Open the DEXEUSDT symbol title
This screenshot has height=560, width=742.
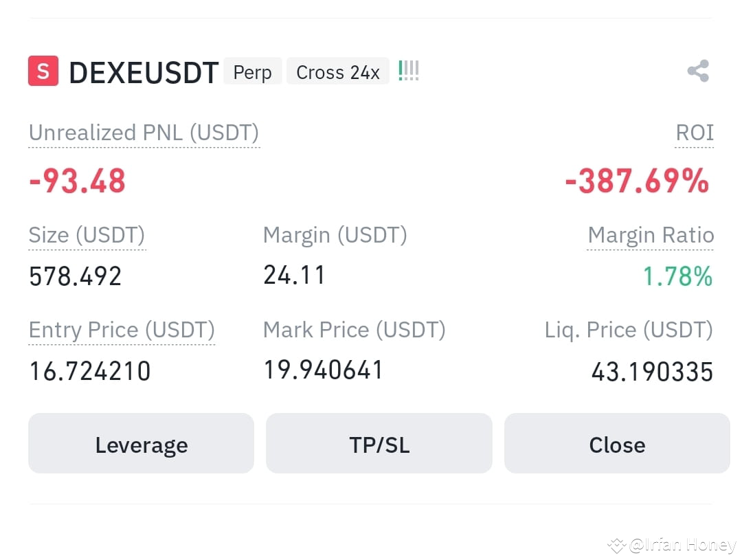click(x=144, y=73)
